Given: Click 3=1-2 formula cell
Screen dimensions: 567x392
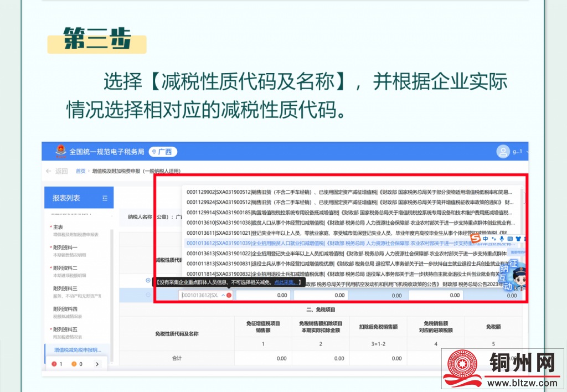Looking at the screenshot, I should (378, 344).
